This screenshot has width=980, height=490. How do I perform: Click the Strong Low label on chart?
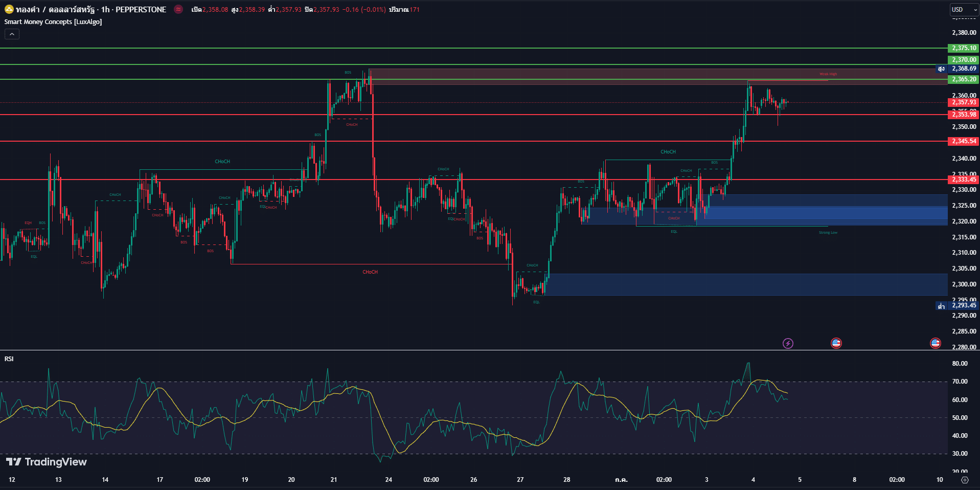point(828,233)
